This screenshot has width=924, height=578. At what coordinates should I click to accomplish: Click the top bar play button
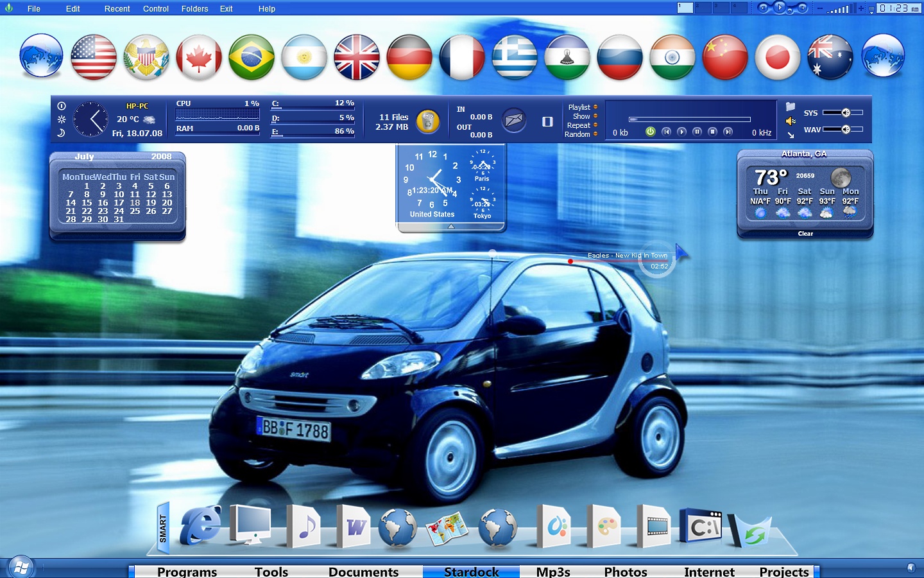click(780, 8)
